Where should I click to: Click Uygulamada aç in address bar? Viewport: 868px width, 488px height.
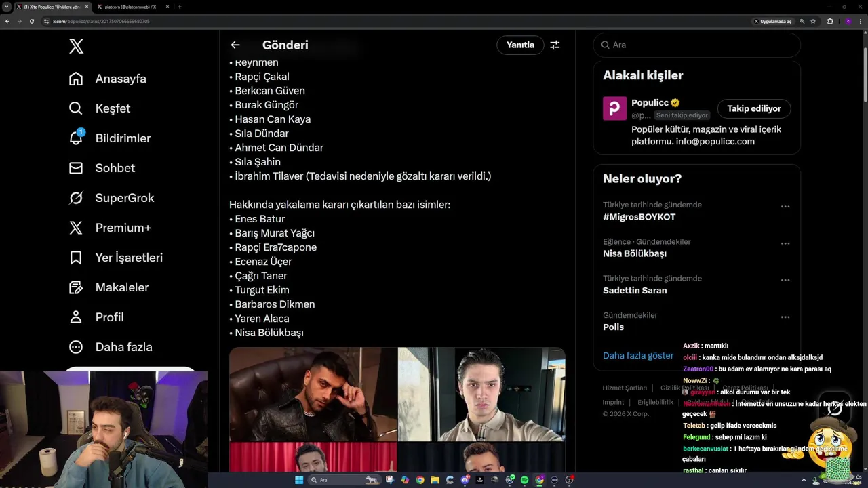point(774,21)
